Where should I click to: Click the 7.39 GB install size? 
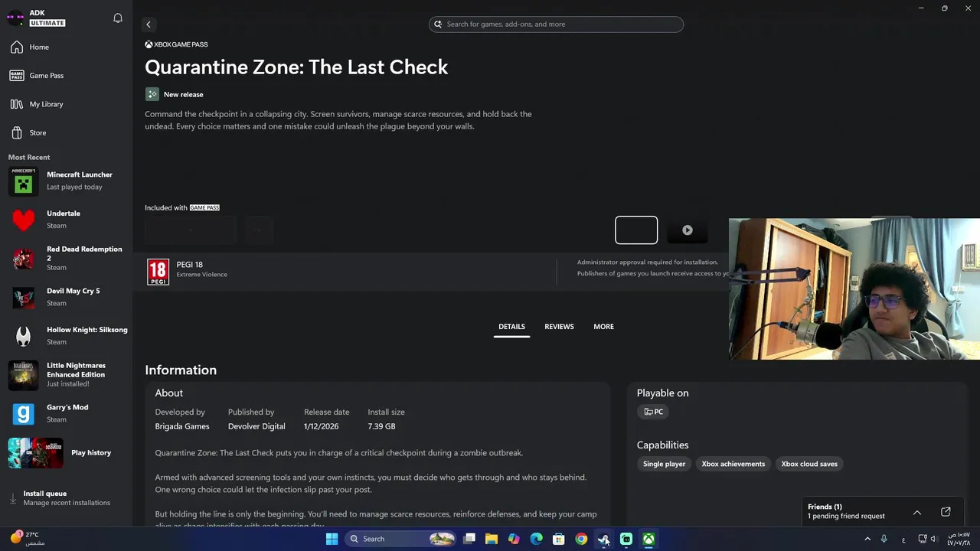pyautogui.click(x=381, y=426)
